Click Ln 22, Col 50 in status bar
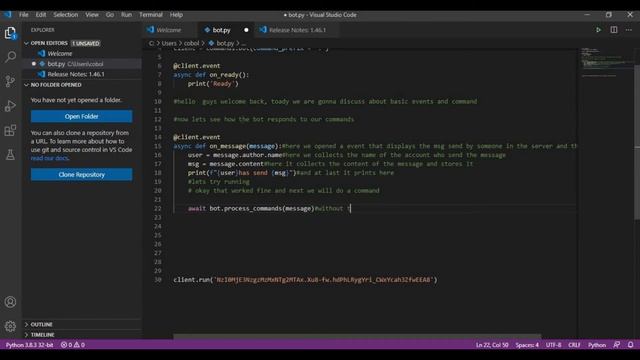This screenshot has width=640, height=360. [492, 345]
